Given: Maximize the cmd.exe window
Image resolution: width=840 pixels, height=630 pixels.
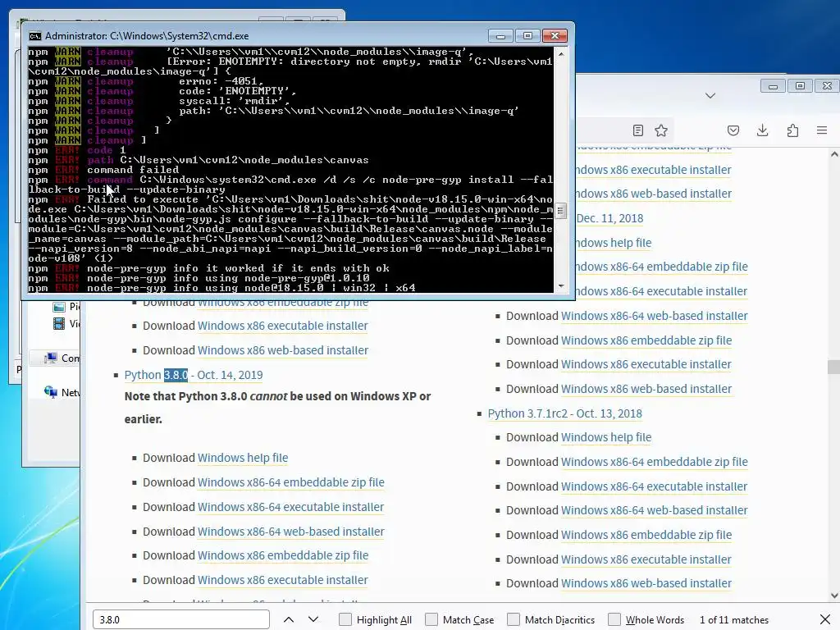Looking at the screenshot, I should click(x=527, y=36).
